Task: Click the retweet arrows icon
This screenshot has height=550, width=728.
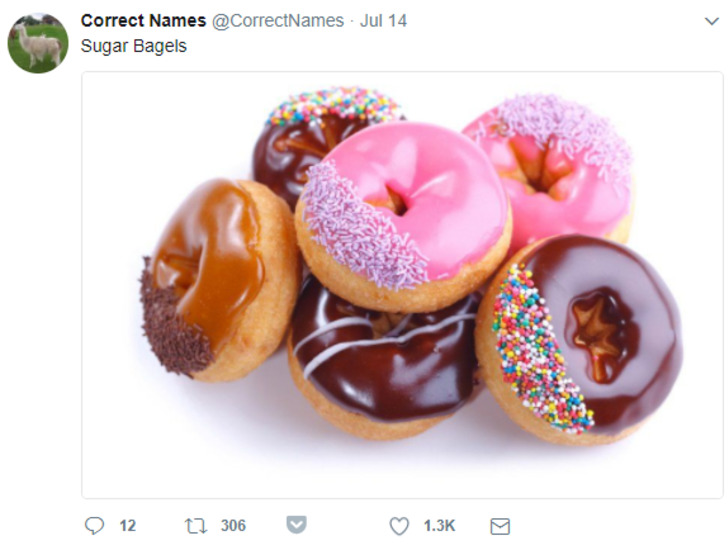Action: (195, 526)
